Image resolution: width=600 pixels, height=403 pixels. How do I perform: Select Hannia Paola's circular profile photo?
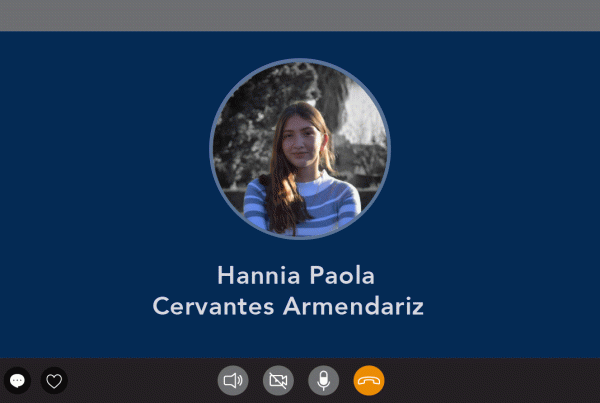click(300, 149)
